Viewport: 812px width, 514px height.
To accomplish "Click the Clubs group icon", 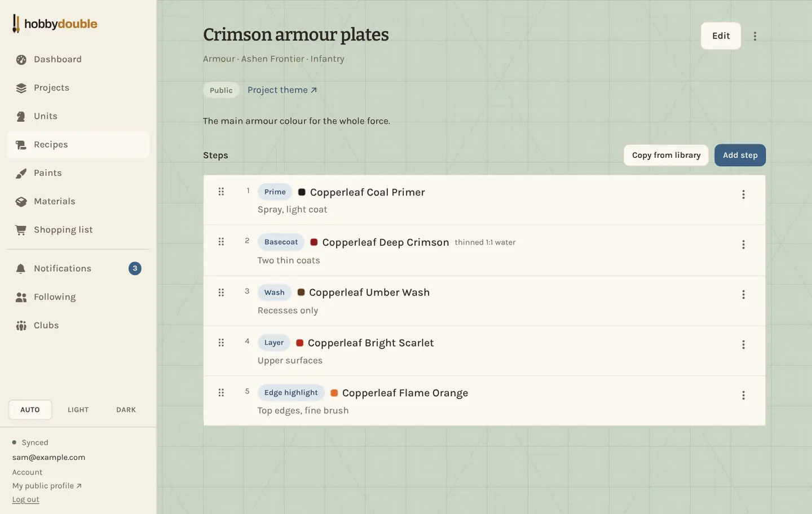I will point(21,325).
